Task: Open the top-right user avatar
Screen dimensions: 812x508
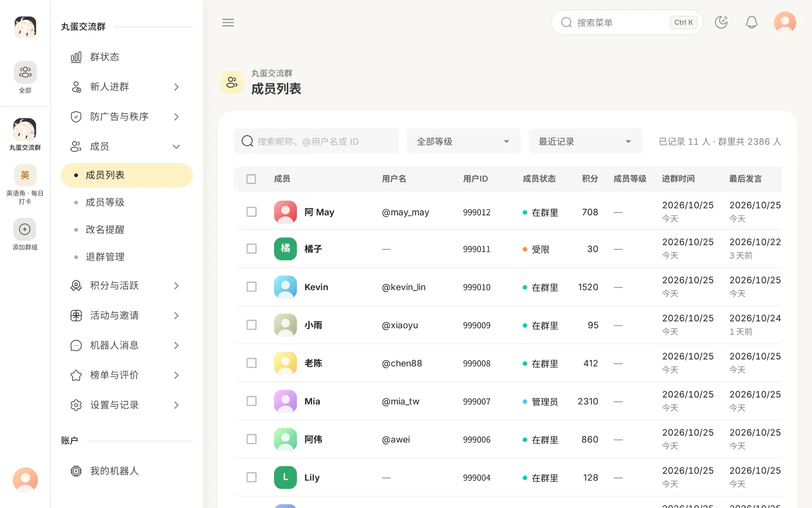Action: pyautogui.click(x=785, y=22)
